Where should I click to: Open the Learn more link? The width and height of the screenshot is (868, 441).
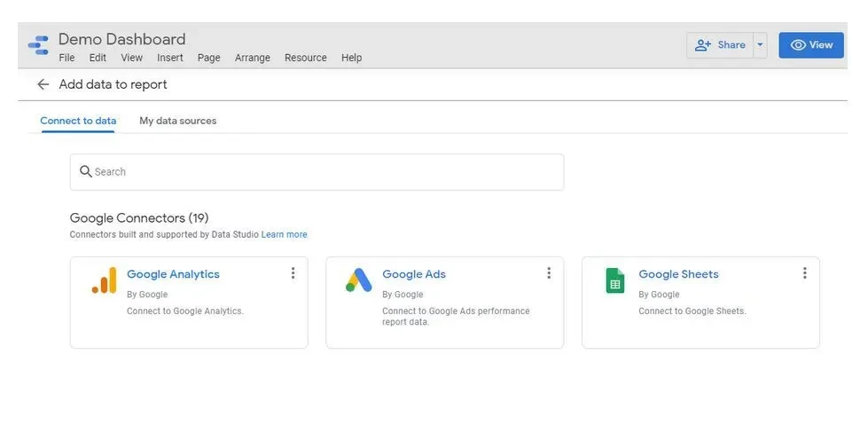click(x=284, y=234)
